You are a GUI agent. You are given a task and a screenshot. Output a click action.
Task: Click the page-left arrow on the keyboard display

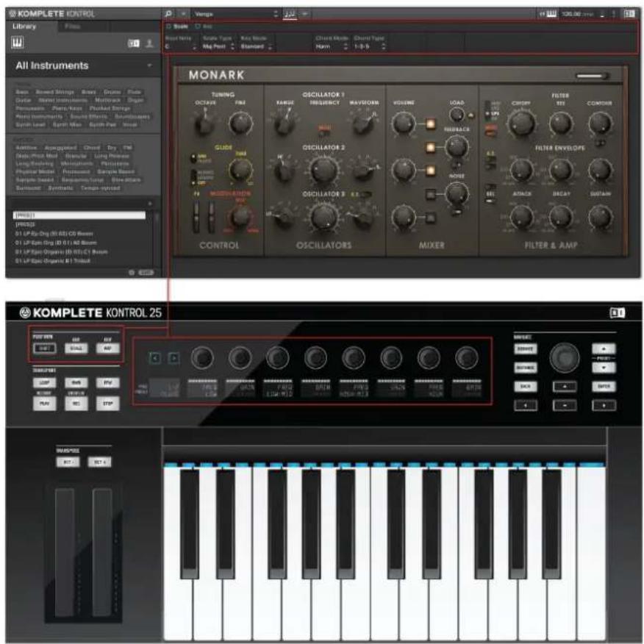coord(155,358)
